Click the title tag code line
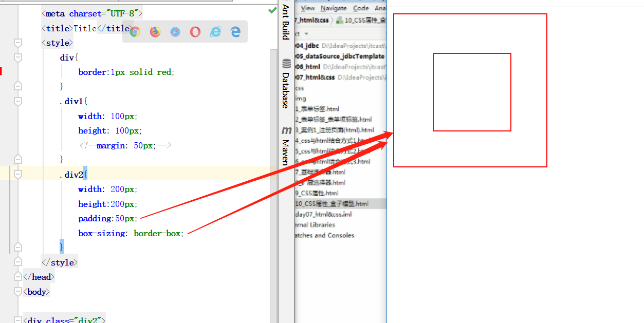This screenshot has height=323, width=644. pyautogui.click(x=88, y=28)
